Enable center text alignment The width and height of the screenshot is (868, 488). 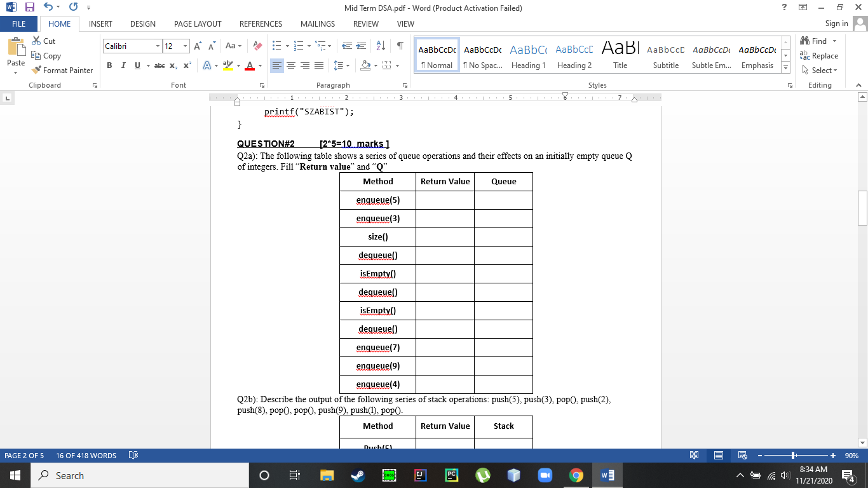291,65
